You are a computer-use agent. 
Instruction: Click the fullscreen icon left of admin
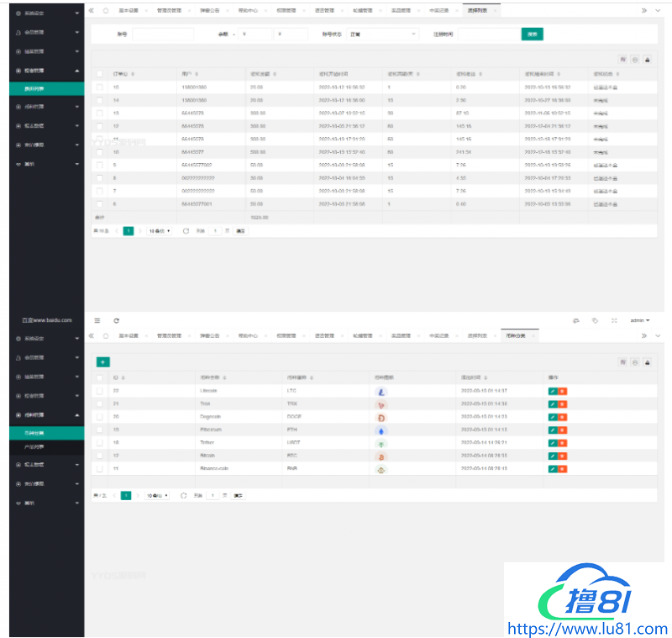point(614,320)
